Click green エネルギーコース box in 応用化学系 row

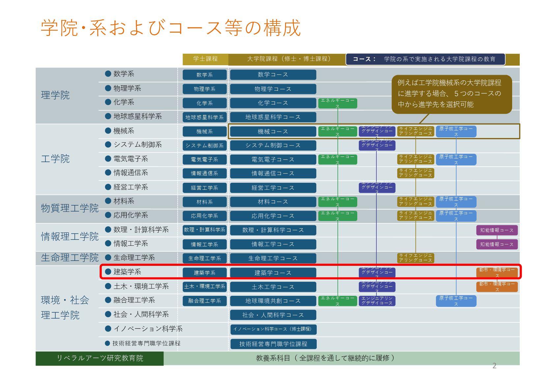pyautogui.click(x=337, y=216)
